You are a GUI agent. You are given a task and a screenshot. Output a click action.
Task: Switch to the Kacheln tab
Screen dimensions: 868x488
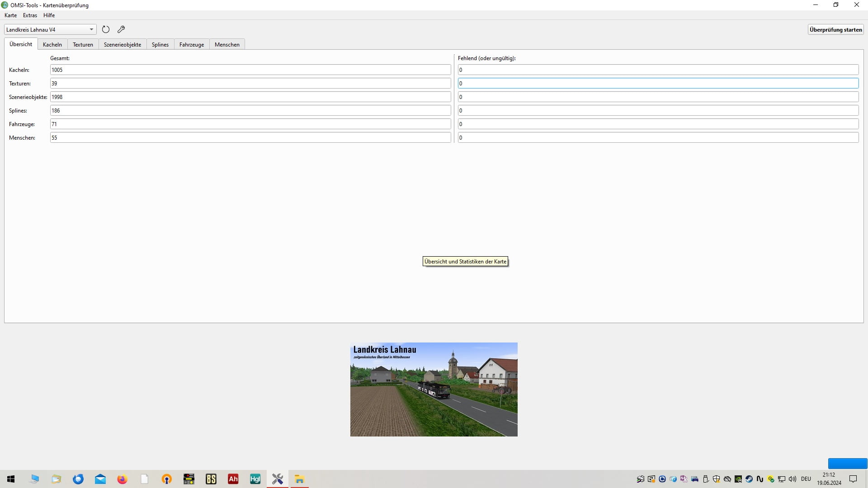pyautogui.click(x=52, y=44)
